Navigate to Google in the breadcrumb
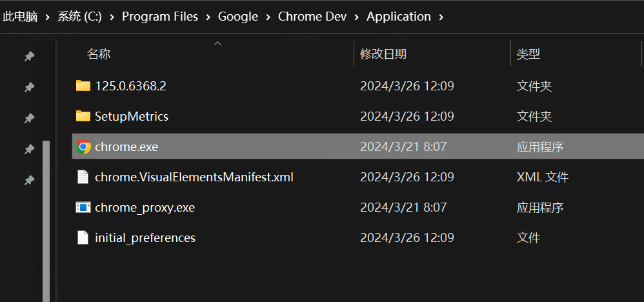Image resolution: width=644 pixels, height=302 pixels. (238, 17)
